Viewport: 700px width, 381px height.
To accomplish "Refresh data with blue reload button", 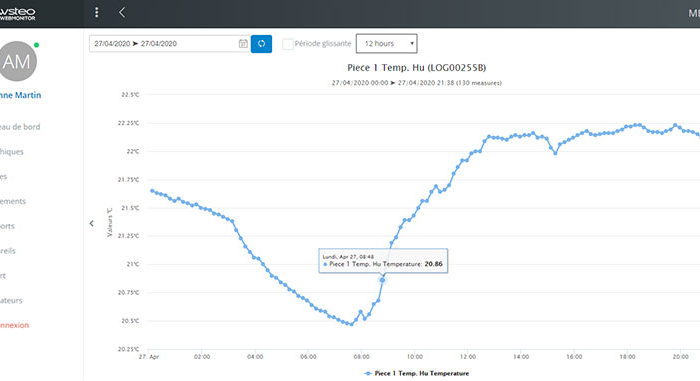I will click(x=261, y=44).
